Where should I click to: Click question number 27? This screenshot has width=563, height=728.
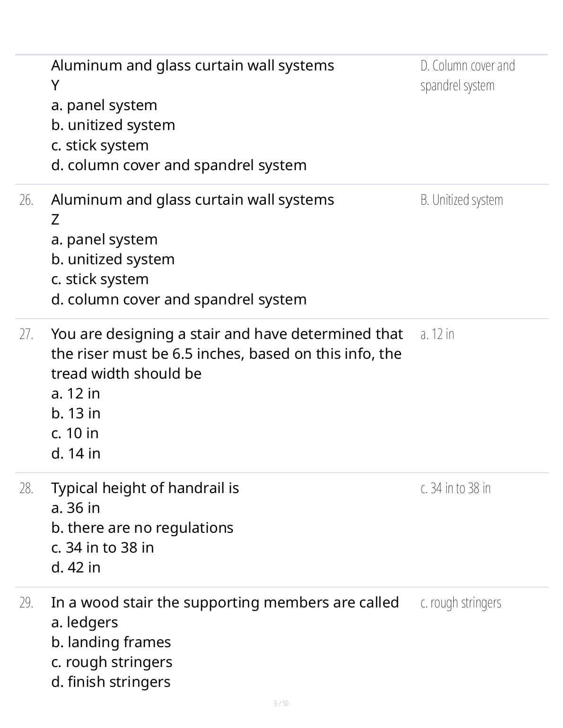click(x=26, y=335)
